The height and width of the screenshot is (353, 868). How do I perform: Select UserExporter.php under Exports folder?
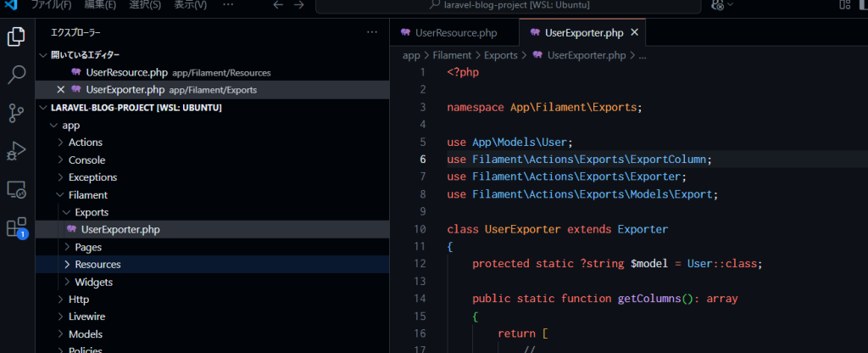tap(213, 229)
